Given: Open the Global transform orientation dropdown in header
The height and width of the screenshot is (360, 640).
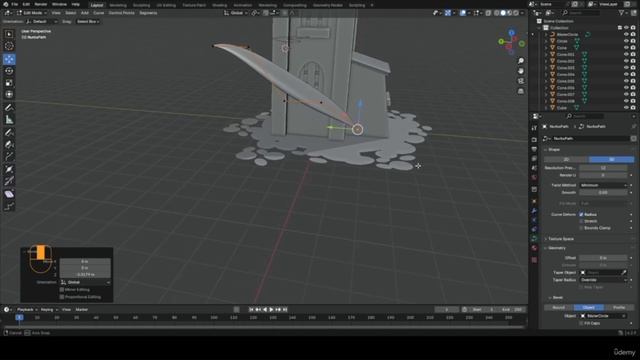Looking at the screenshot, I should (236, 13).
